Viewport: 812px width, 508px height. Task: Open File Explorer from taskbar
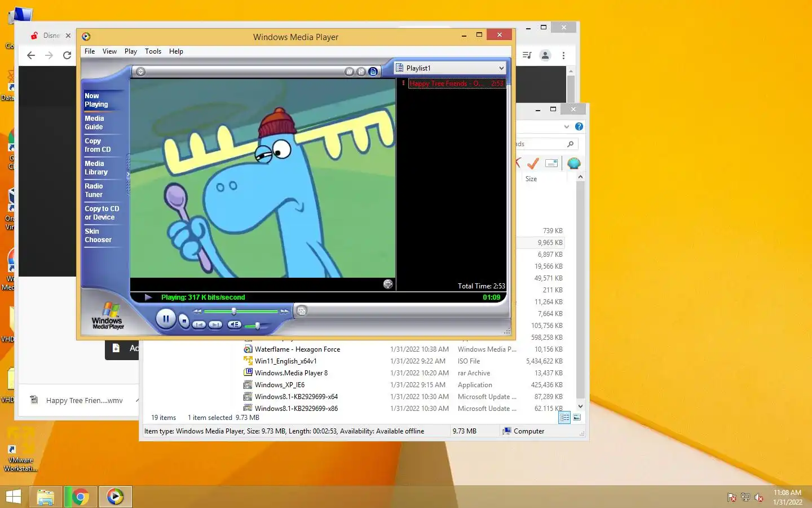[46, 497]
